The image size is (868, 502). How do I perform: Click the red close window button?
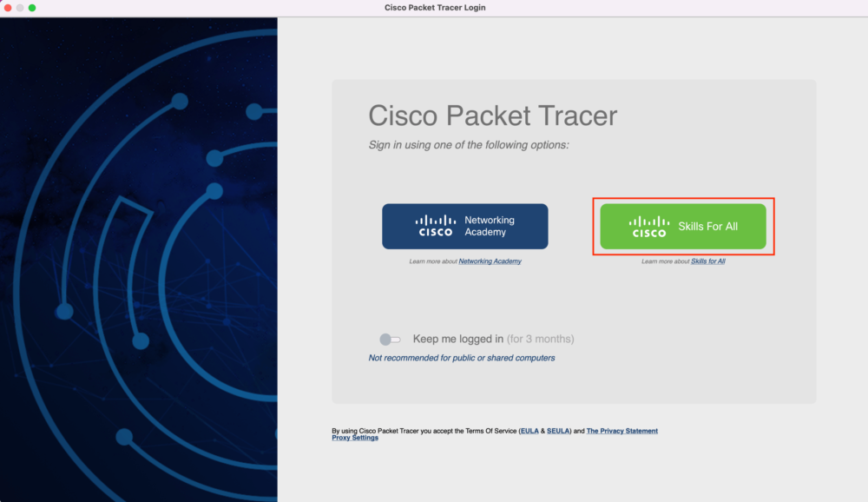click(8, 8)
